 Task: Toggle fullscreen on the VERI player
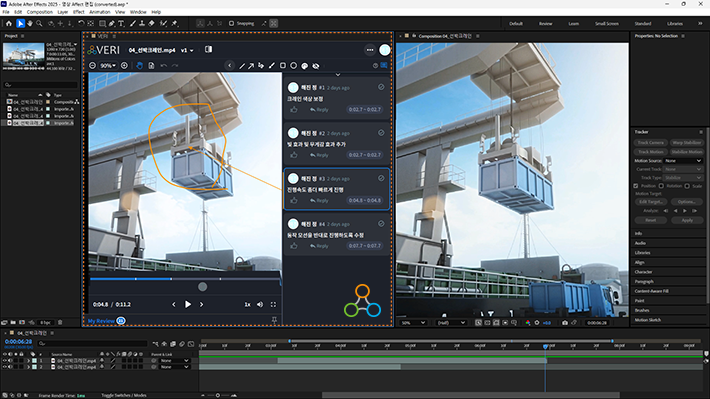point(273,305)
